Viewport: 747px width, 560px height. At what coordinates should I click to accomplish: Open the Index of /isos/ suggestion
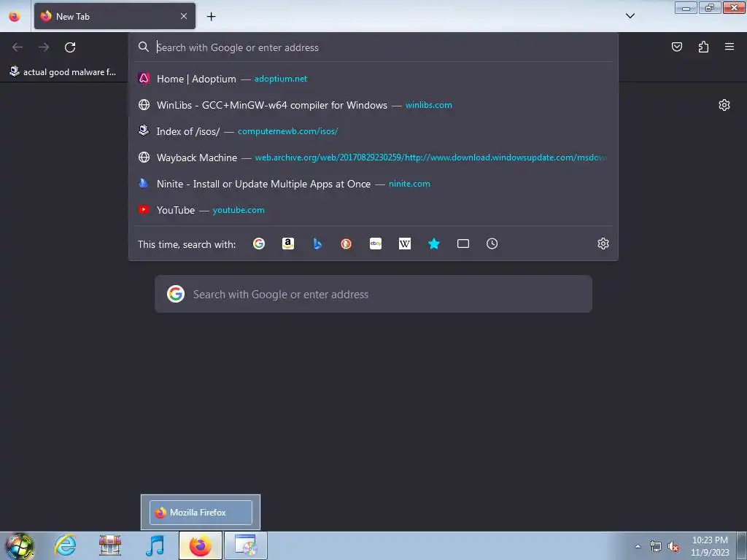pos(373,131)
